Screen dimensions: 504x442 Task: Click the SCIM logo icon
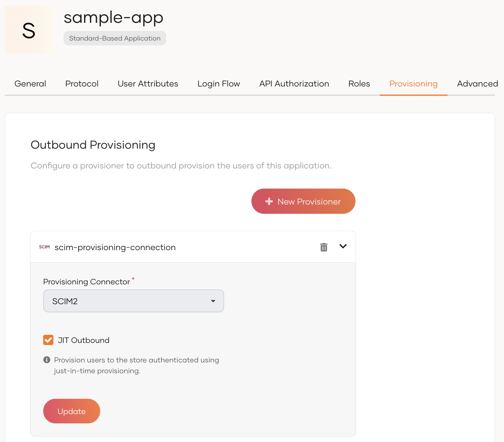pos(44,247)
